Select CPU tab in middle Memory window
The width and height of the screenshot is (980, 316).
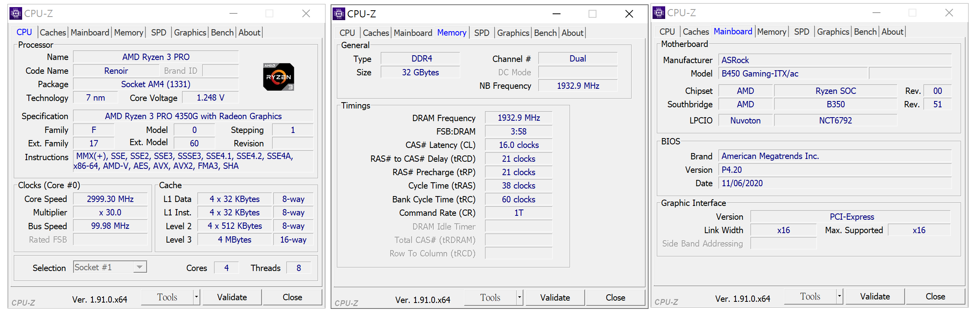347,33
